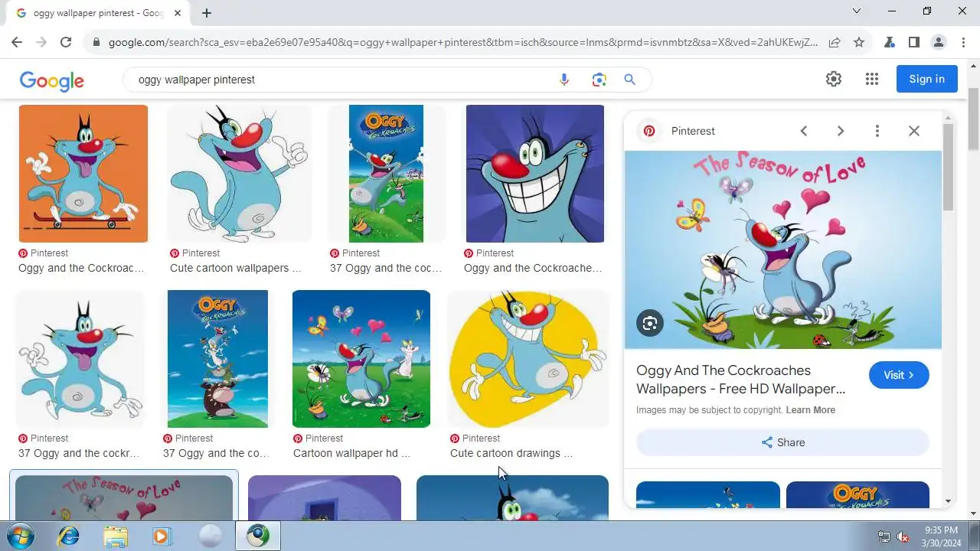Open Chrome's three-dot menu
Viewport: 980px width, 551px height.
[963, 42]
